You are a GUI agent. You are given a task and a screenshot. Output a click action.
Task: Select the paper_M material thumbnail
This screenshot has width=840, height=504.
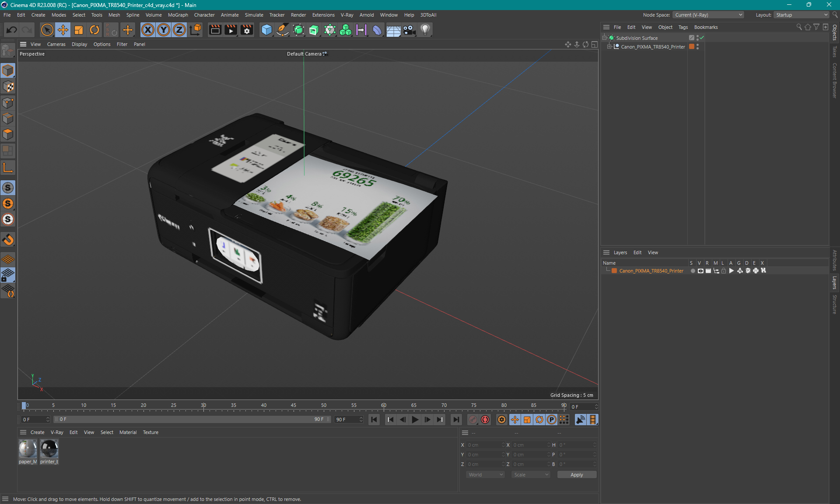pos(28,449)
